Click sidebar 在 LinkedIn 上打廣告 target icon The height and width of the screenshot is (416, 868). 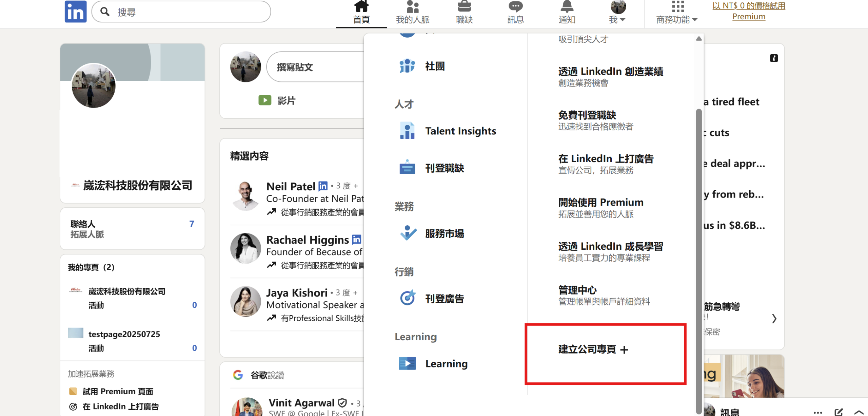pos(73,406)
